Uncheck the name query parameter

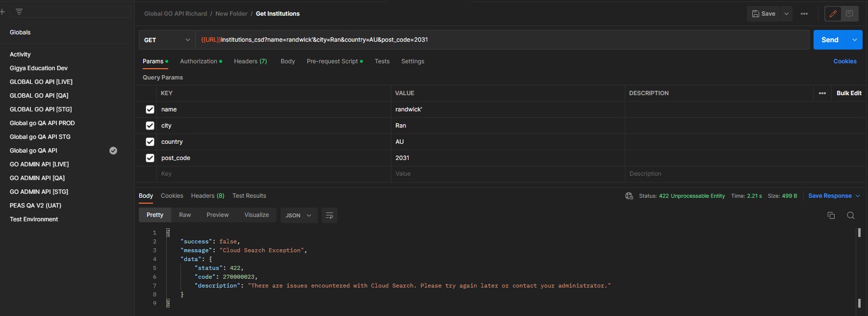point(150,109)
